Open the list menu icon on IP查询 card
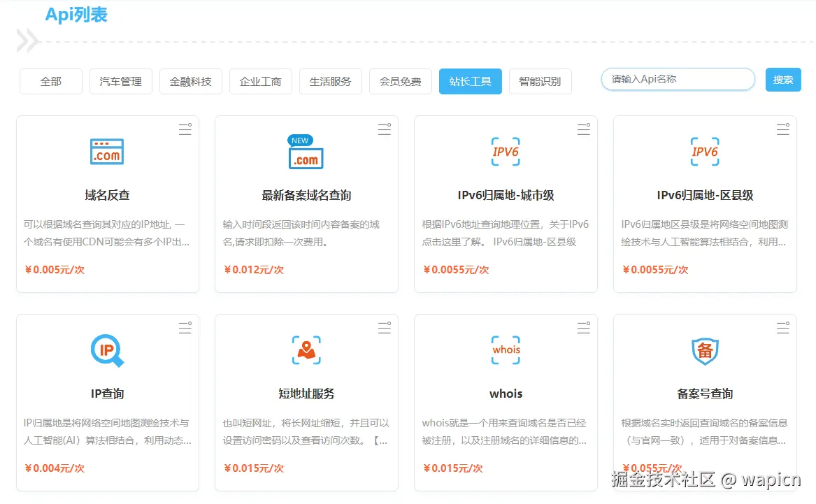This screenshot has width=816, height=504. [185, 328]
